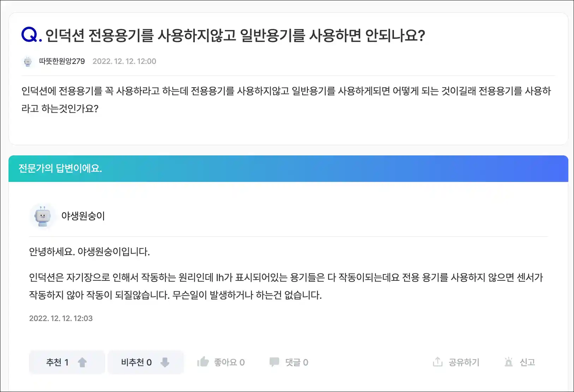The height and width of the screenshot is (392, 574).
Task: Click the 야생원숭이 robot avatar
Action: [42, 216]
